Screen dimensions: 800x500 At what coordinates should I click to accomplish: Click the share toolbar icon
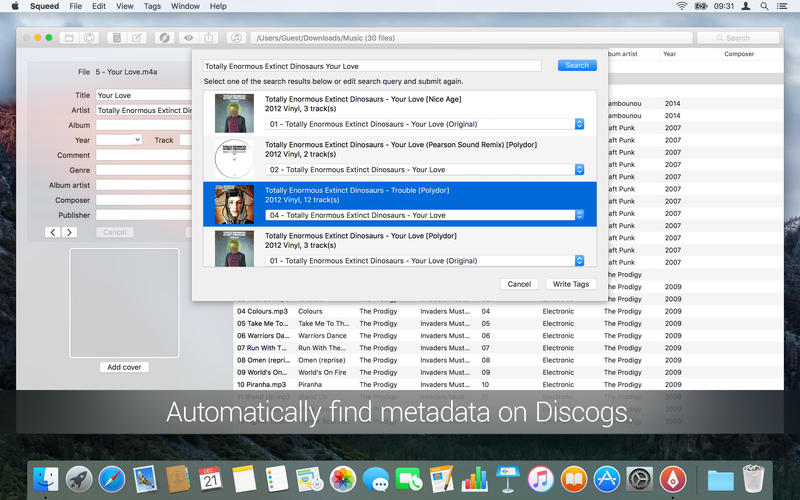point(209,38)
